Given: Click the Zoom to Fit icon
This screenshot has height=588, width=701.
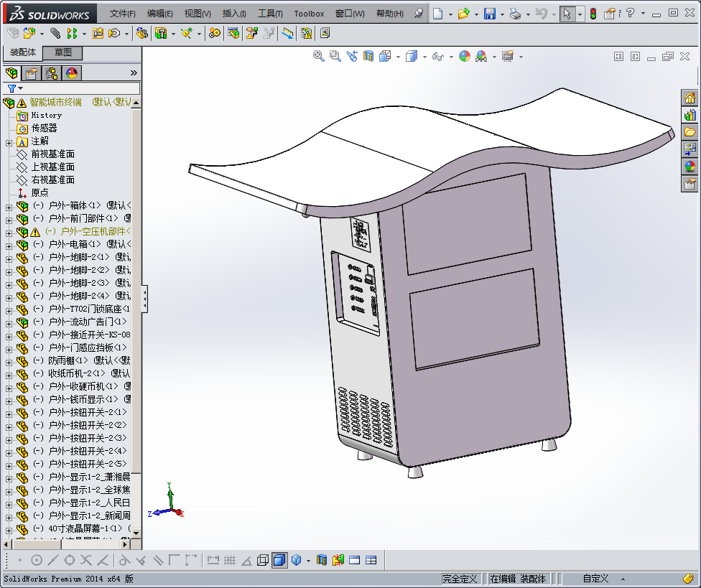Looking at the screenshot, I should pyautogui.click(x=319, y=56).
